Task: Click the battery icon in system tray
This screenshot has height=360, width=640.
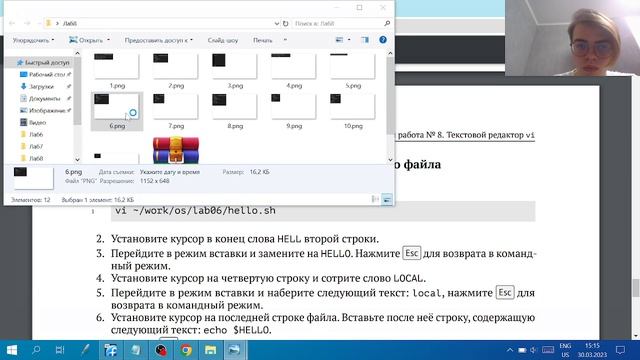Action: coord(522,350)
